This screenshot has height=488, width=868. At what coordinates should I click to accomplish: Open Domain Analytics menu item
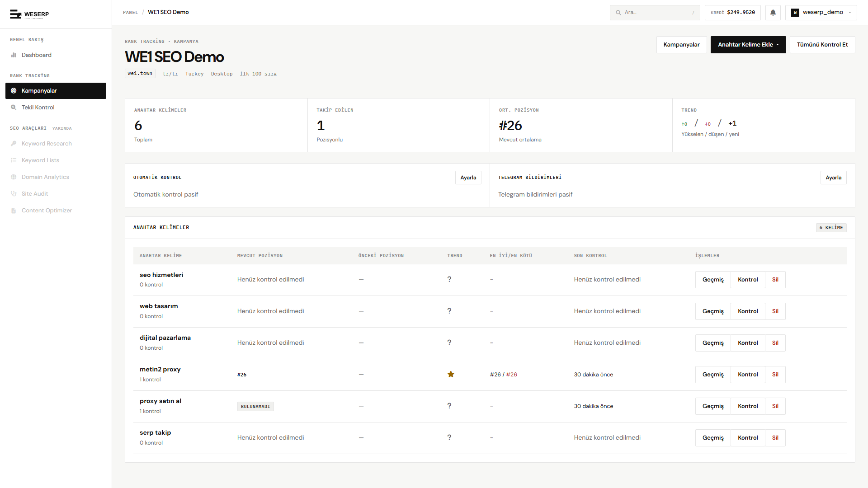coord(56,177)
